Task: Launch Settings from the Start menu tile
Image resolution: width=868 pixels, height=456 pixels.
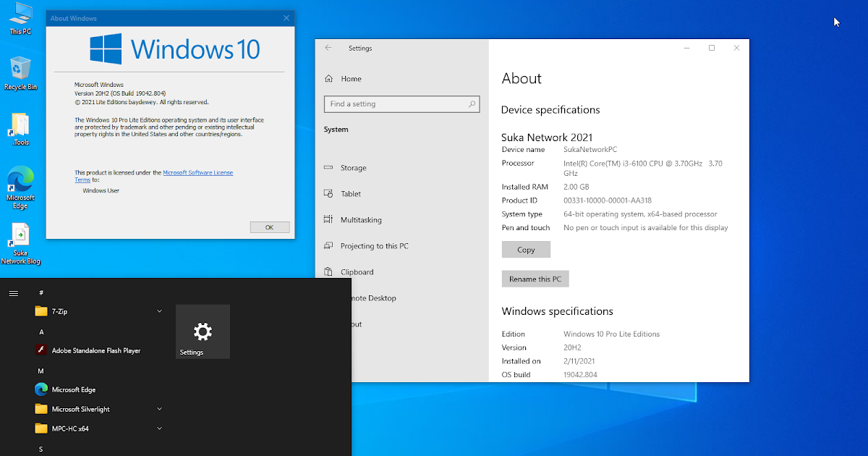Action: point(203,332)
